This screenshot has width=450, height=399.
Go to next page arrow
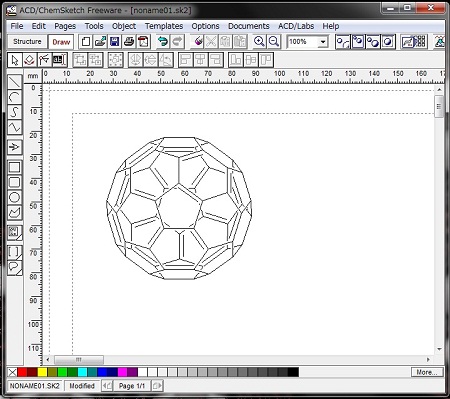[157, 386]
